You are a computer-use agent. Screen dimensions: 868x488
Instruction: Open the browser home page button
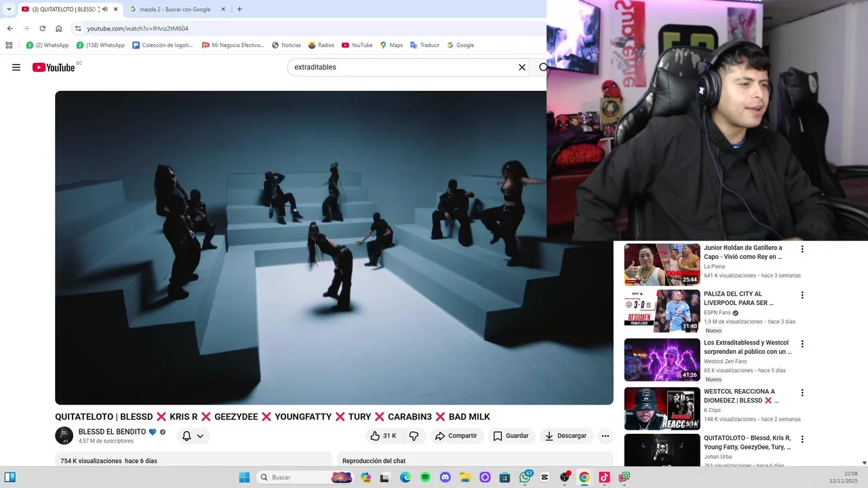(58, 28)
